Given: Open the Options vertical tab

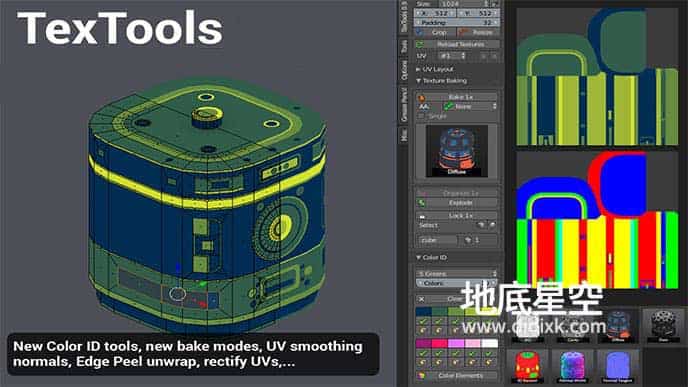Looking at the screenshot, I should coord(404,70).
